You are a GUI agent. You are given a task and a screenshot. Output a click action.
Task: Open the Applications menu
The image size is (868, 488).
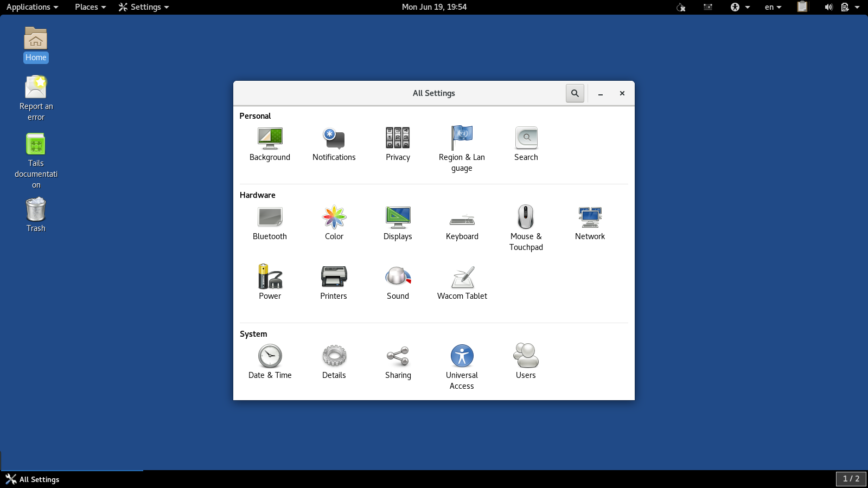[x=32, y=7]
